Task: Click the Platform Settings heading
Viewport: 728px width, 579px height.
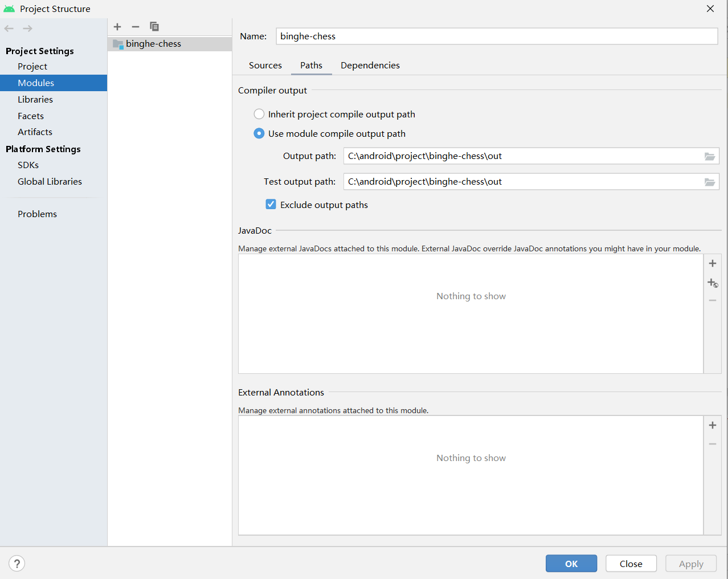Action: (x=43, y=149)
